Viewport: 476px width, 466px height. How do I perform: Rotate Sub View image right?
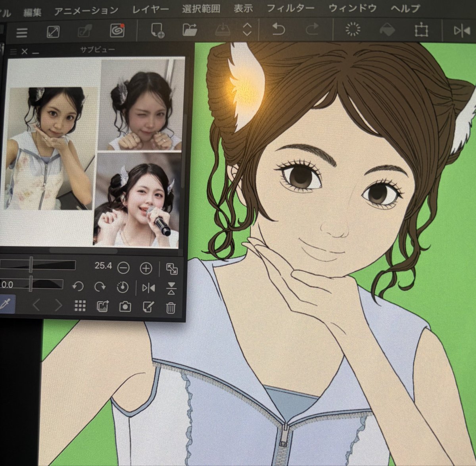coord(100,287)
